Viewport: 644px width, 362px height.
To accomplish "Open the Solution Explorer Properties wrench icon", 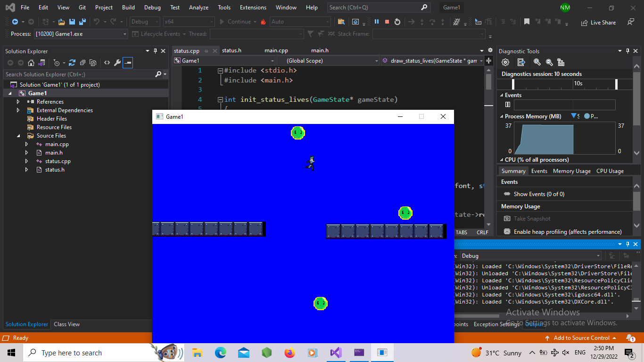I will pyautogui.click(x=116, y=62).
